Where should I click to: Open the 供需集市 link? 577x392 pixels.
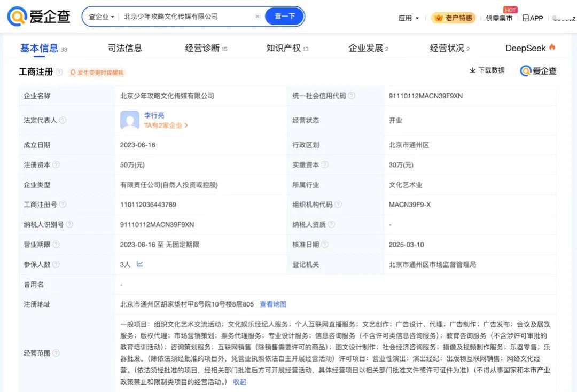[499, 18]
